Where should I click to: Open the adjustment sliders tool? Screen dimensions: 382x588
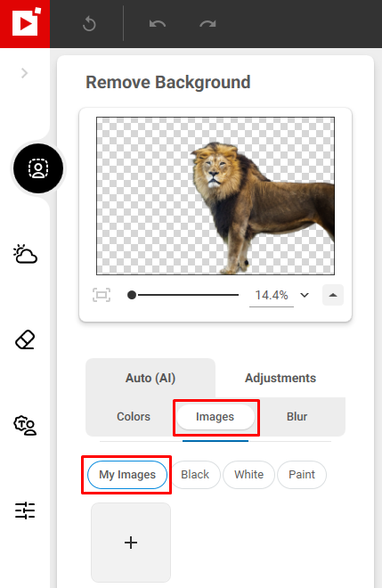point(25,510)
